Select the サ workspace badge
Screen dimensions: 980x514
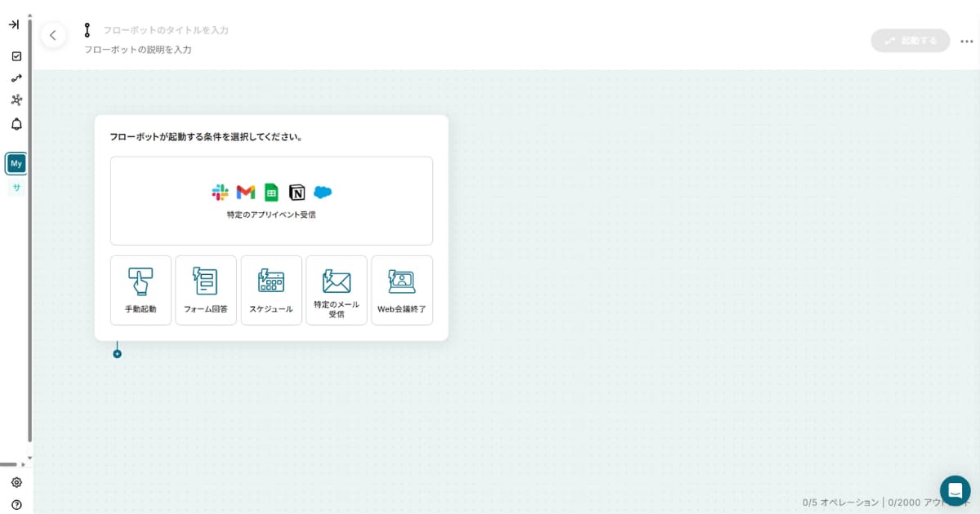(16, 188)
